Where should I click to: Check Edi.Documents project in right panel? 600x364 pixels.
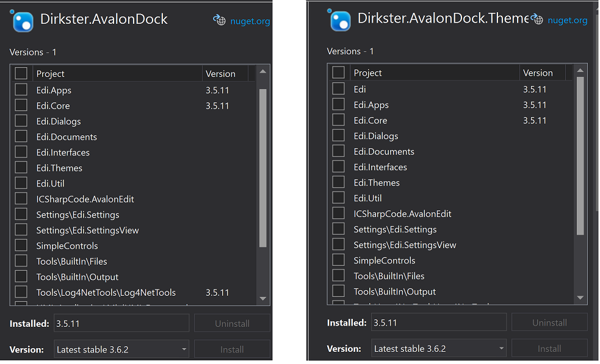coord(338,151)
